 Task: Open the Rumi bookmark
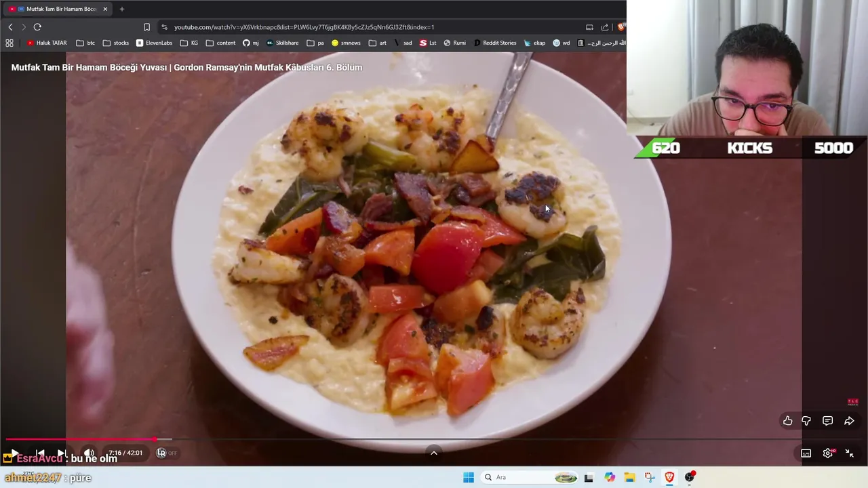(x=454, y=43)
